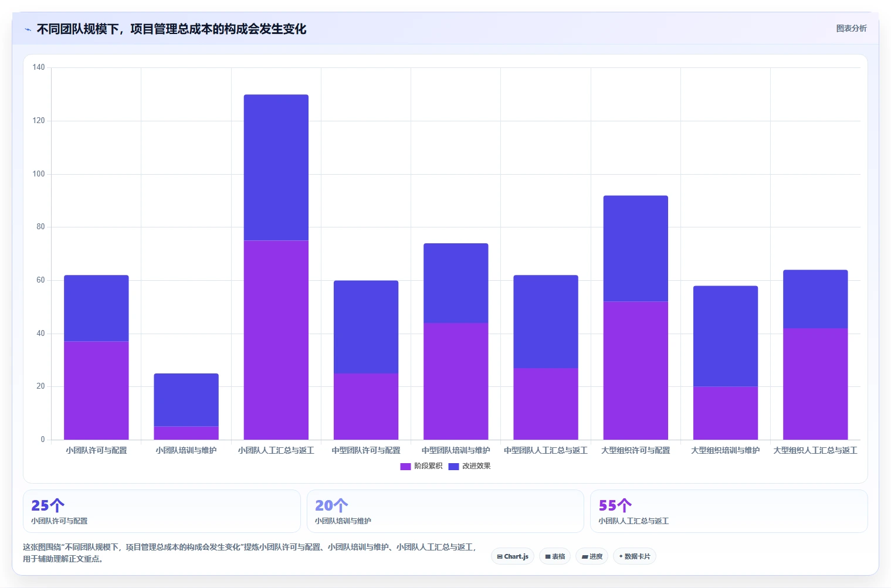Viewport: 891px width, 588px height.
Task: Click purple segment of 中型团队许可与配置 bar
Action: [366, 406]
